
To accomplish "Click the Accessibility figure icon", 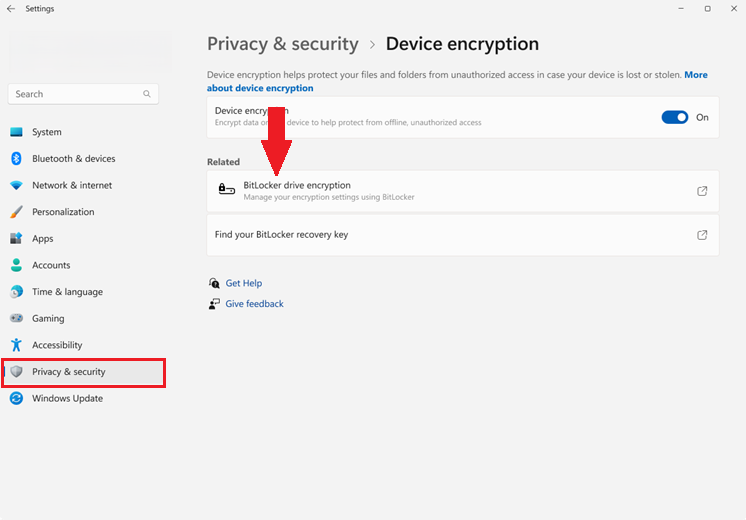I will click(16, 345).
